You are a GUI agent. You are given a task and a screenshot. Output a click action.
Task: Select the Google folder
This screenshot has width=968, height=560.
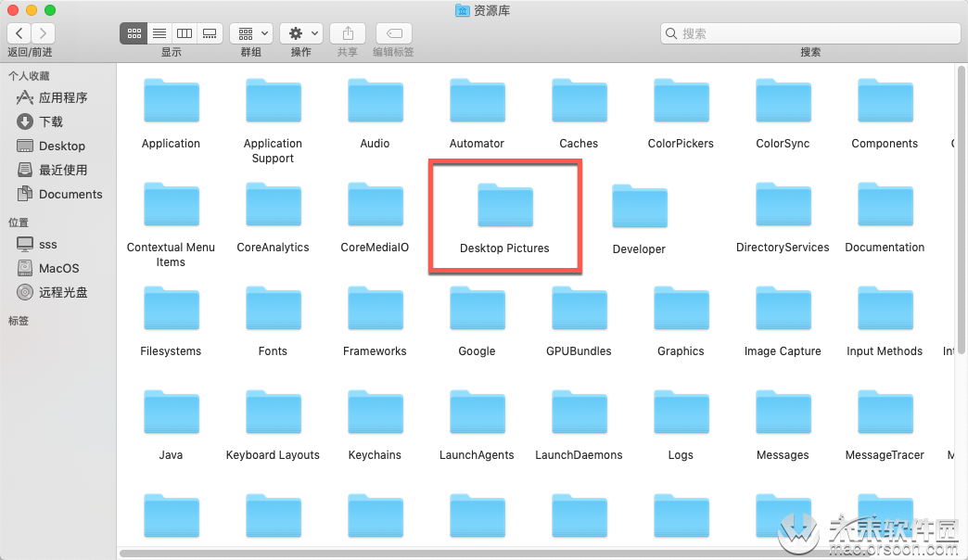coord(478,308)
